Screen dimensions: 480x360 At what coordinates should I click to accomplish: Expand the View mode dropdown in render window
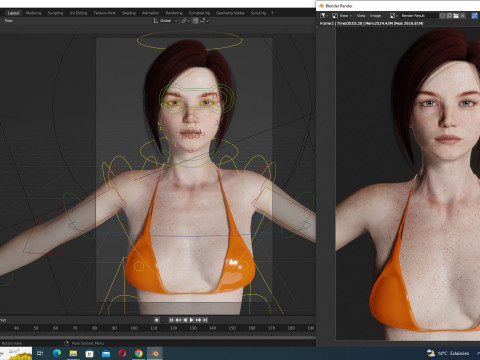[x=345, y=16]
